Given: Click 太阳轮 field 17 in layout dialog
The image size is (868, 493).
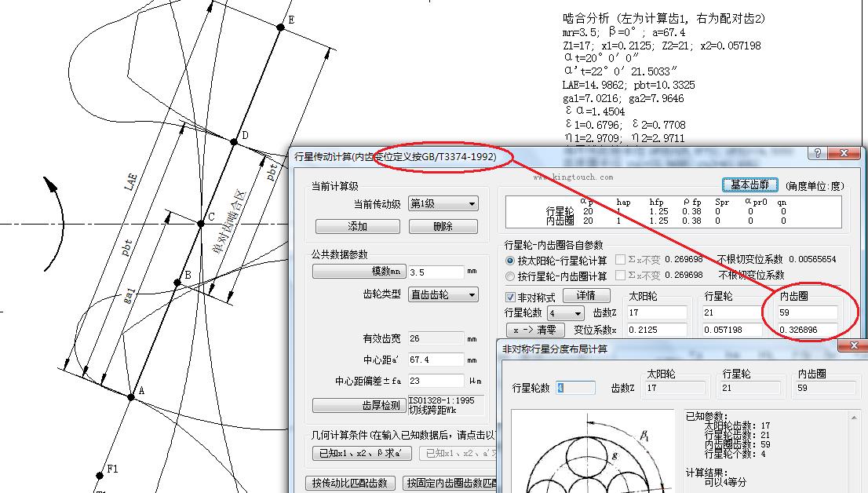Looking at the screenshot, I should (676, 388).
